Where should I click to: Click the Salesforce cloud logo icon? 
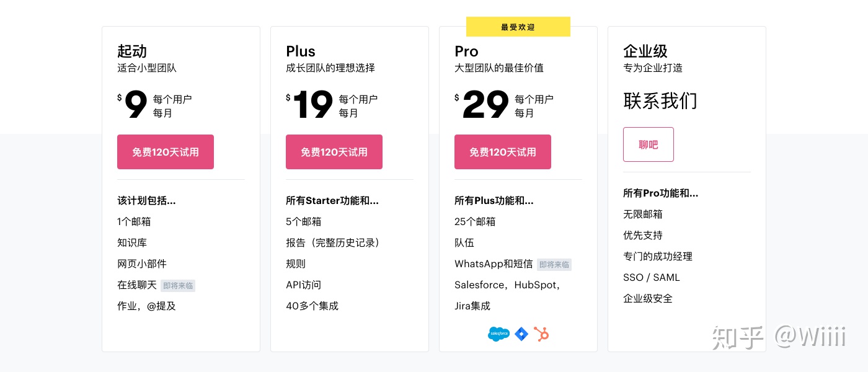(498, 334)
